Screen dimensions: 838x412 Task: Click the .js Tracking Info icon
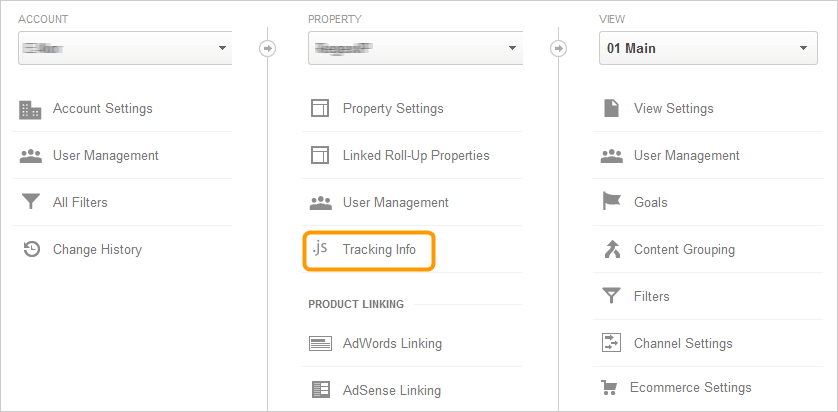click(320, 249)
